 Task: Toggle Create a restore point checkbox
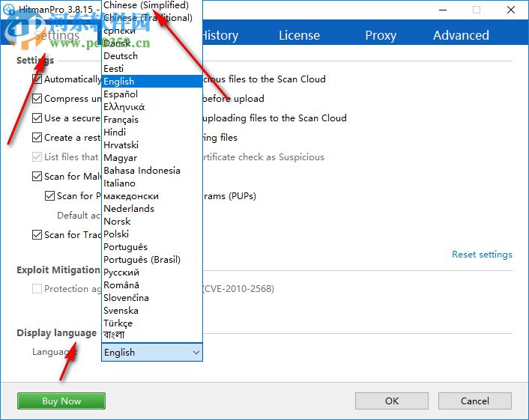click(x=37, y=138)
